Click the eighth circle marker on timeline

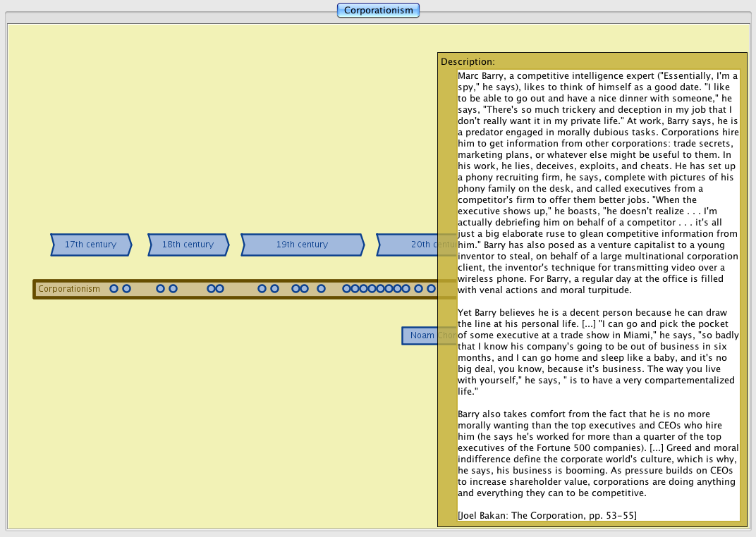pyautogui.click(x=274, y=289)
